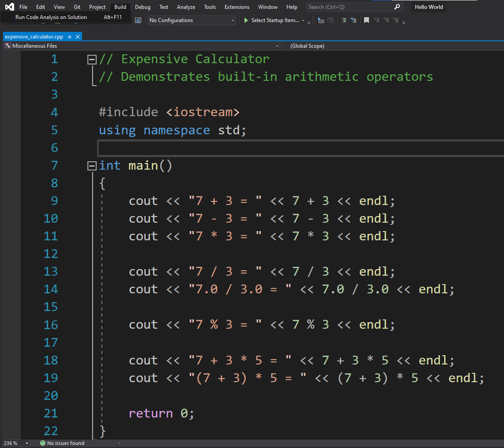Open the No Configurations dropdown
The image size is (504, 448).
[192, 20]
